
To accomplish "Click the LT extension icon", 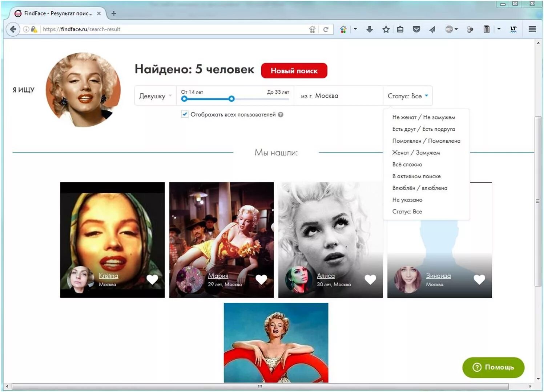I will (x=513, y=29).
